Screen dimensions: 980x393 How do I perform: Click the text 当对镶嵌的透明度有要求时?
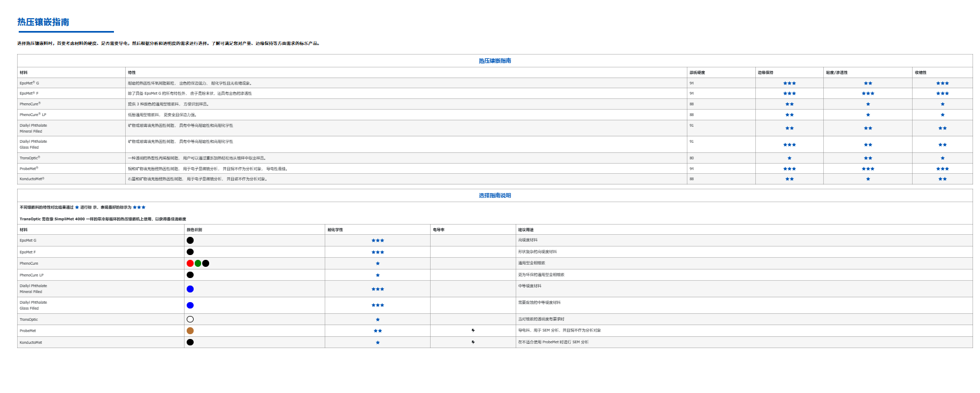[541, 319]
